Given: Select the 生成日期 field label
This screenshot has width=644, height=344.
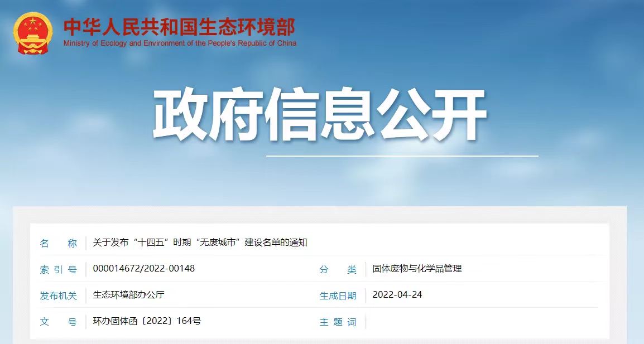Looking at the screenshot, I should (x=338, y=295).
